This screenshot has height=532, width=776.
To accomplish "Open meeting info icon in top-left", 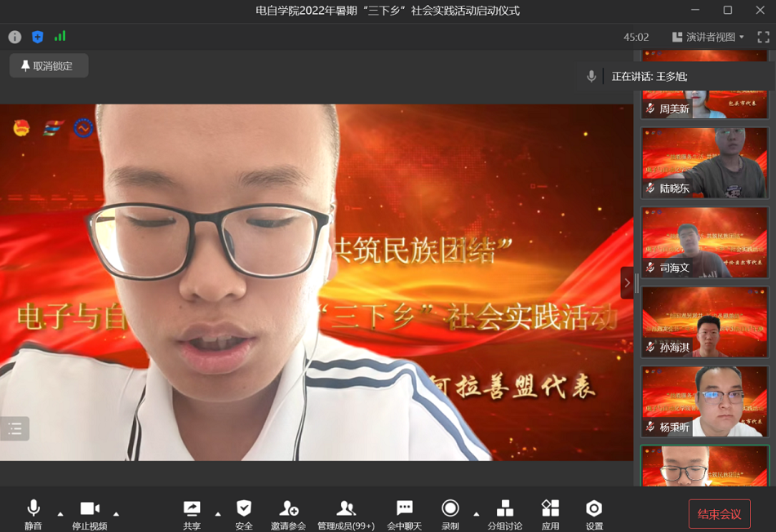I will tap(15, 37).
